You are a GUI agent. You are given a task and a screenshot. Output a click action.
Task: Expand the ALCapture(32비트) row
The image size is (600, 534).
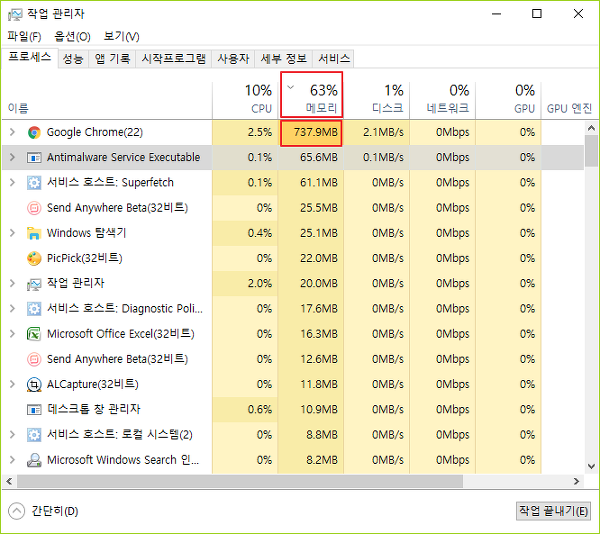[x=12, y=384]
